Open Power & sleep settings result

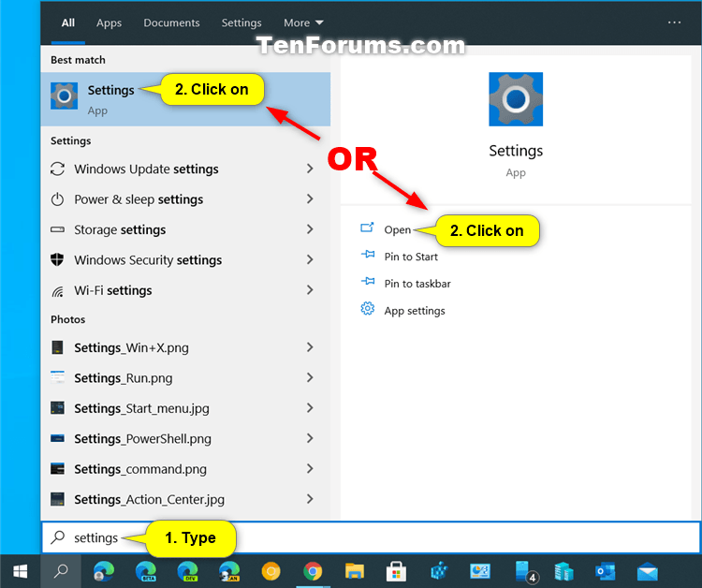pos(185,199)
